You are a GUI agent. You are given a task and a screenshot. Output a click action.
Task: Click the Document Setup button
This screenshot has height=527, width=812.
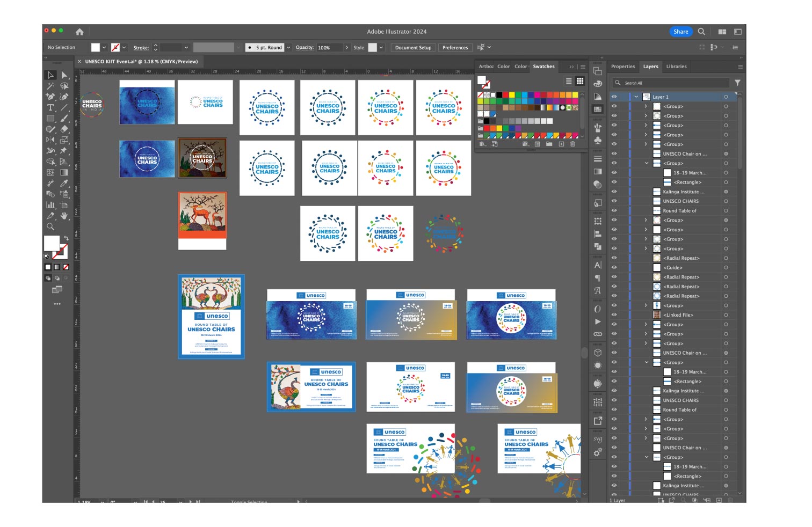[x=413, y=48]
